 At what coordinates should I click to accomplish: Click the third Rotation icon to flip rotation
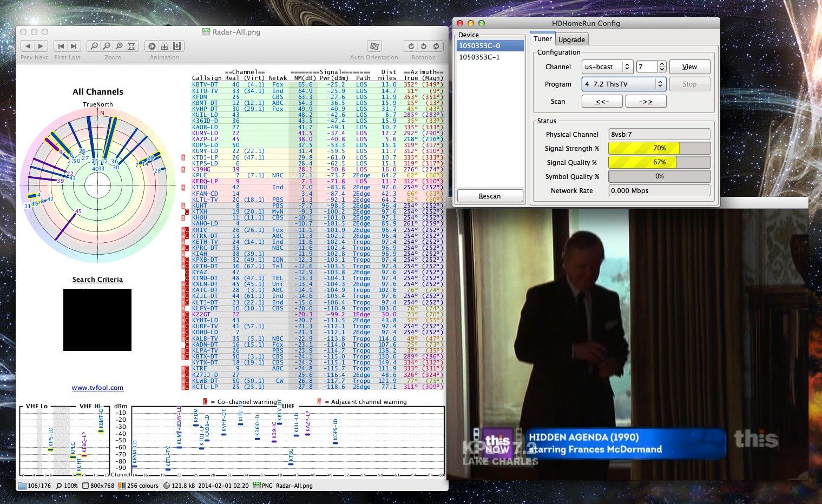[436, 47]
